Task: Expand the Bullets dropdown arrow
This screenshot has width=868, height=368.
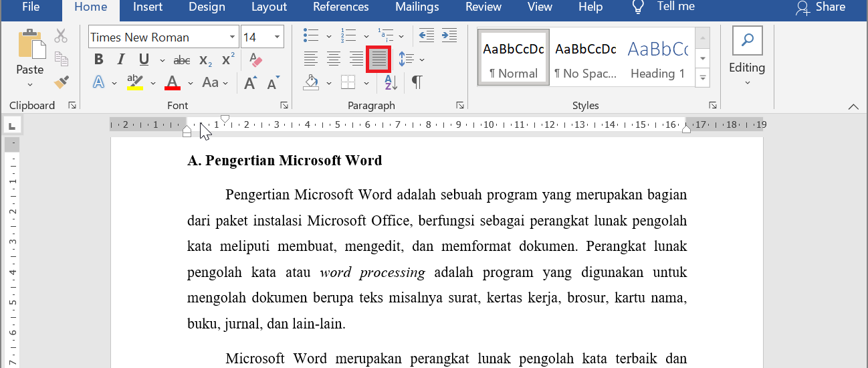Action: (328, 36)
